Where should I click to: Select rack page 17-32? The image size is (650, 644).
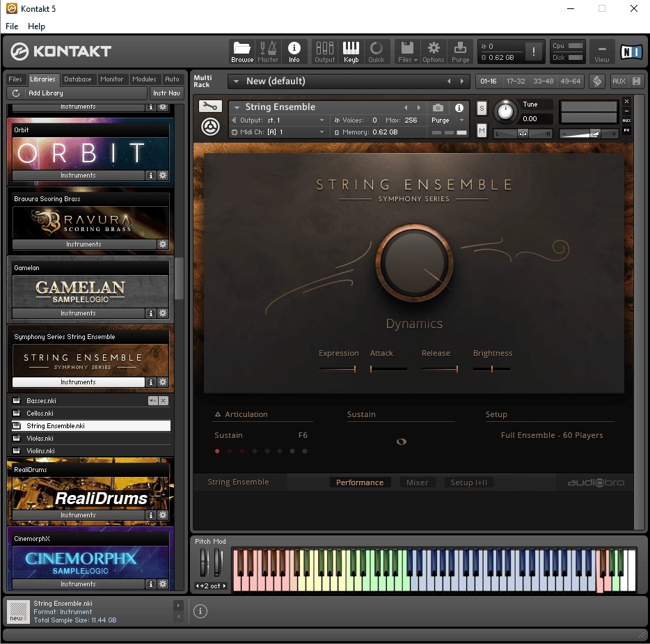[x=516, y=81]
